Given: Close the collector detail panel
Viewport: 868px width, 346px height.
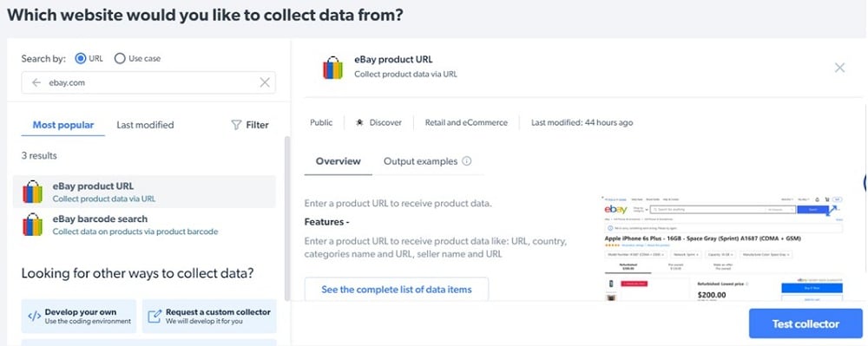Looking at the screenshot, I should click(839, 68).
